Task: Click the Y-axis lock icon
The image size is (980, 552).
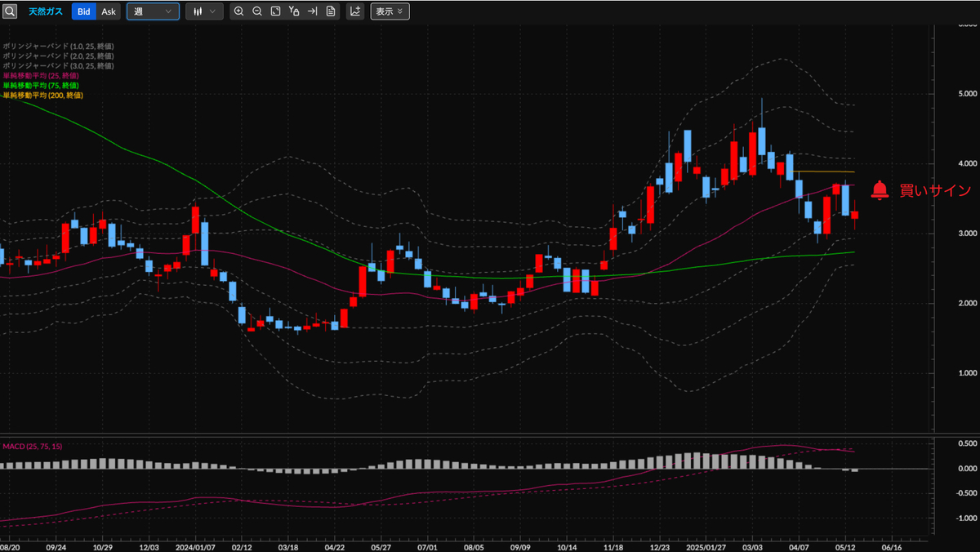Action: coord(294,11)
